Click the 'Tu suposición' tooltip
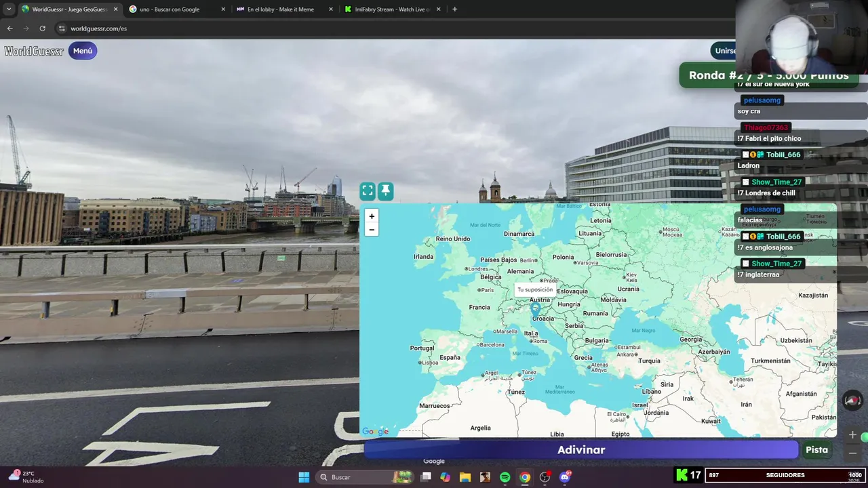Image resolution: width=868 pixels, height=488 pixels. (x=535, y=289)
